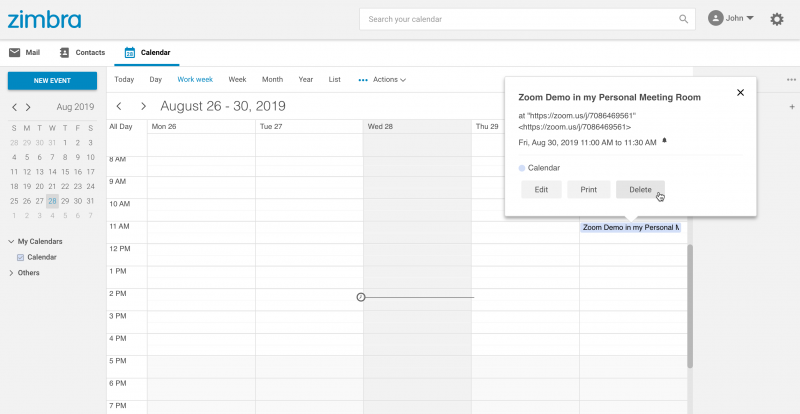Click Edit in event popup

click(541, 189)
